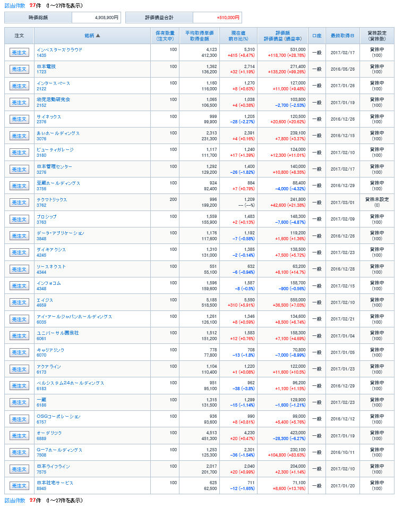Click 売注文 for 幼児活動研究会 2152
Screen dimensions: 420x506
19,102
